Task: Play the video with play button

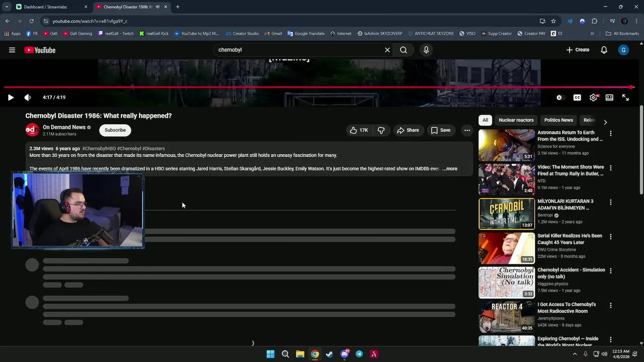Action: pos(11,98)
